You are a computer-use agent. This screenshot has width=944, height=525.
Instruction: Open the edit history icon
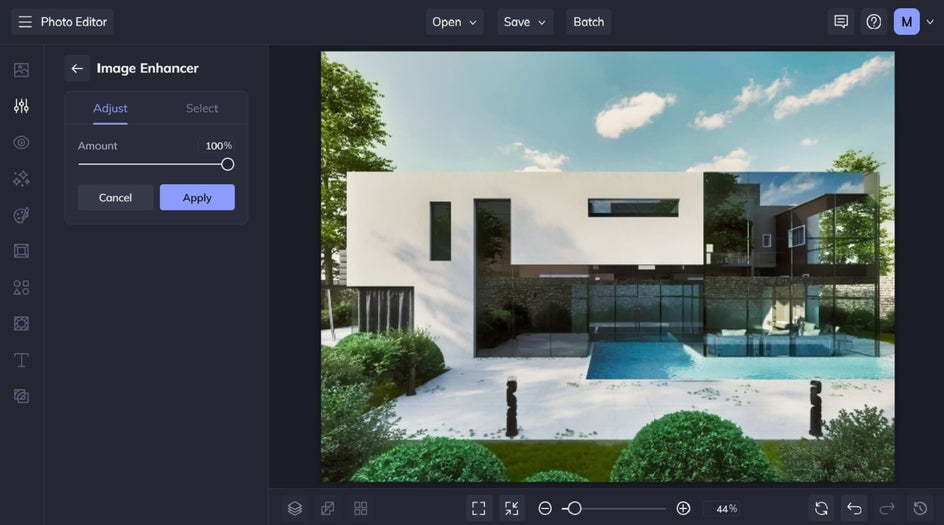pos(920,509)
